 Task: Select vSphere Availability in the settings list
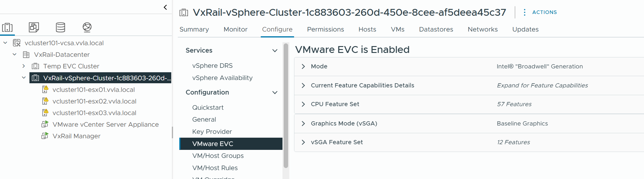(222, 78)
